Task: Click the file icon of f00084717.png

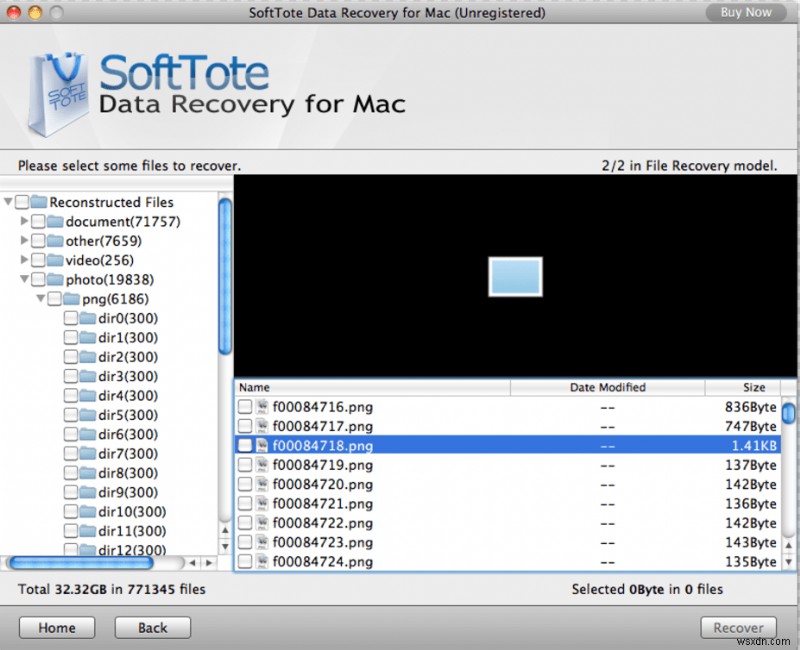Action: click(262, 426)
